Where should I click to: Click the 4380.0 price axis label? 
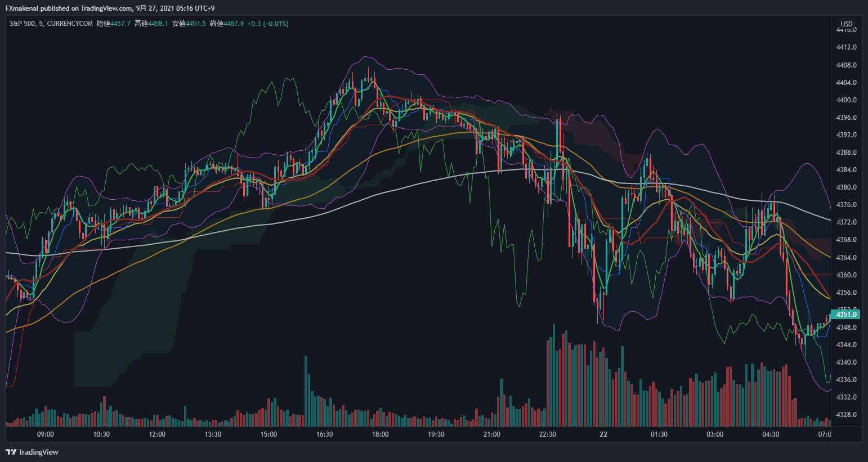click(846, 187)
